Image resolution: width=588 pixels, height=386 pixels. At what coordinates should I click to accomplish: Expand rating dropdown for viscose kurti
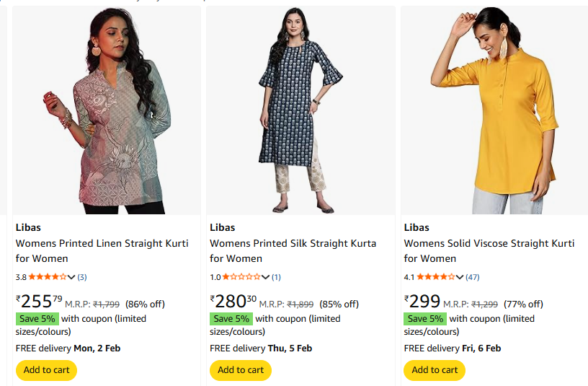coord(459,277)
